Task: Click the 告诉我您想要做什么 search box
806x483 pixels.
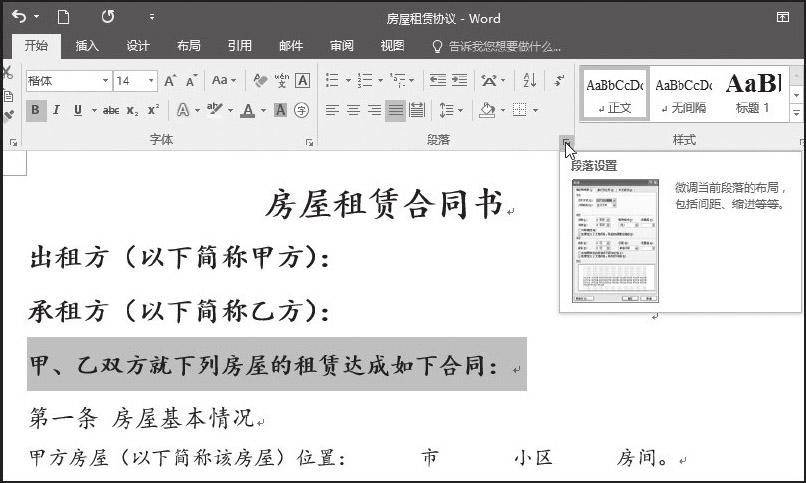Action: (497, 46)
